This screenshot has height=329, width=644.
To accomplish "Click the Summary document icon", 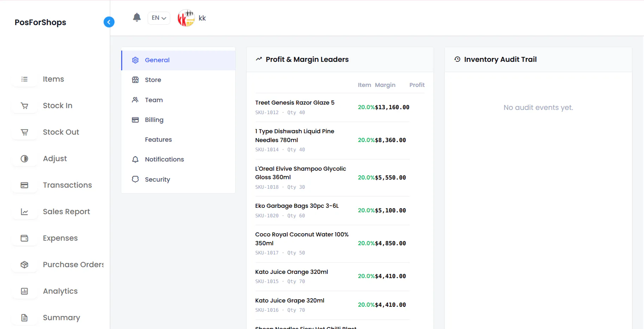I will 24,318.
